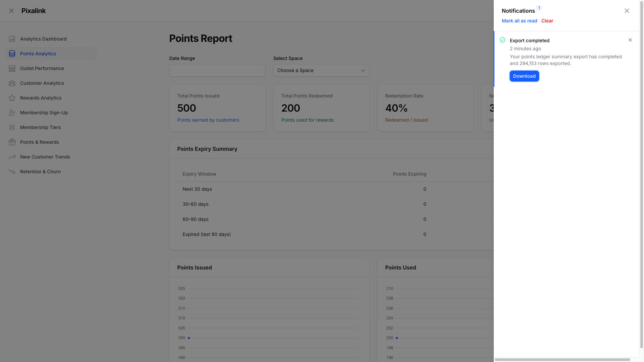This screenshot has width=644, height=362.
Task: Open Membership Sign-Up section
Action: [51, 113]
